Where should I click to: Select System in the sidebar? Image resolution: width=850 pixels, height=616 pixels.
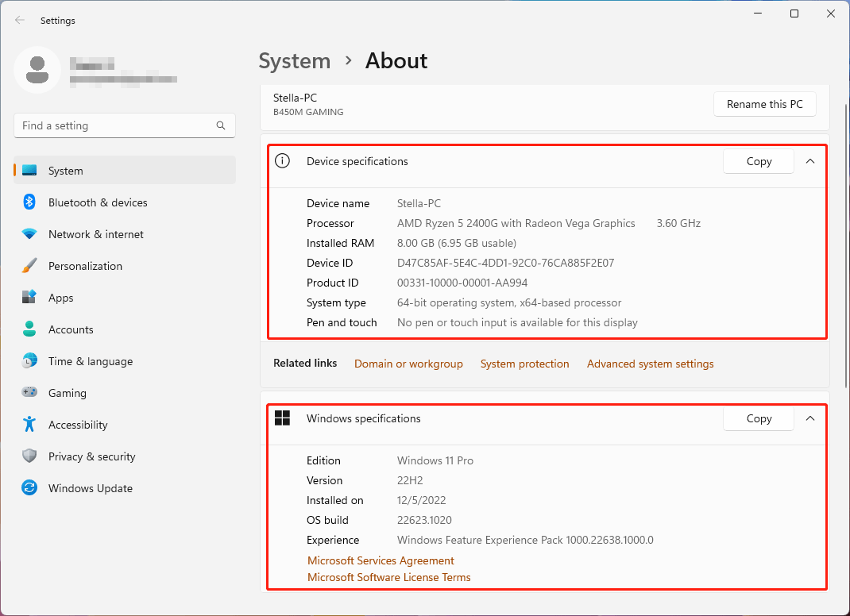click(65, 170)
